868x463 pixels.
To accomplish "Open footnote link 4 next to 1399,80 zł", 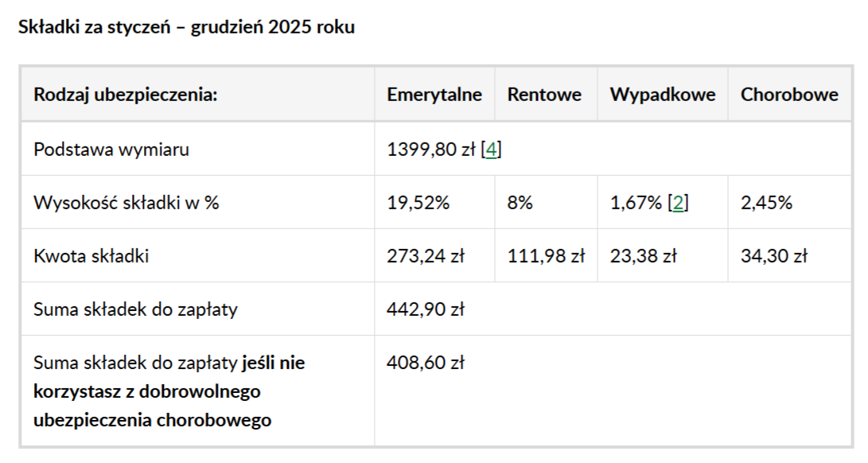I will [x=492, y=149].
